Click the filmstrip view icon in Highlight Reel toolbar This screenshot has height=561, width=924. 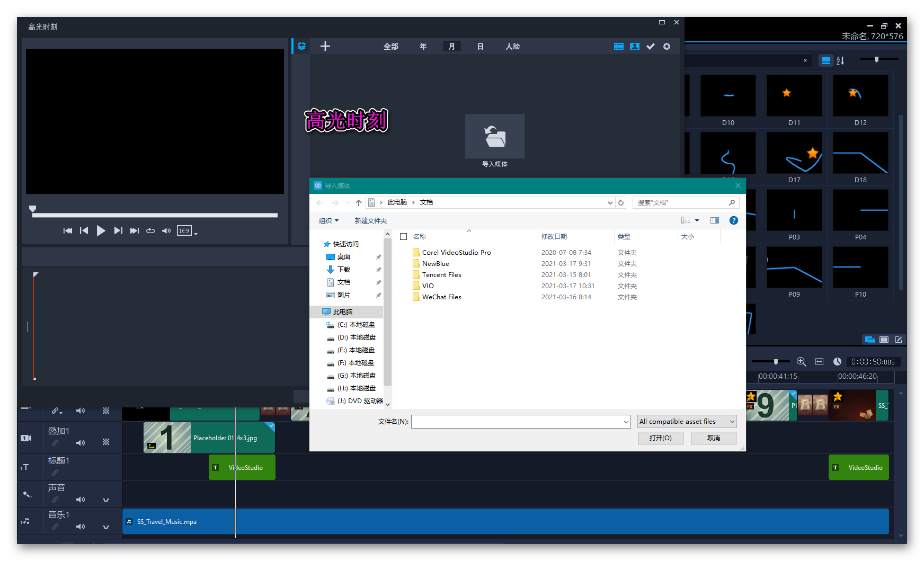(619, 47)
